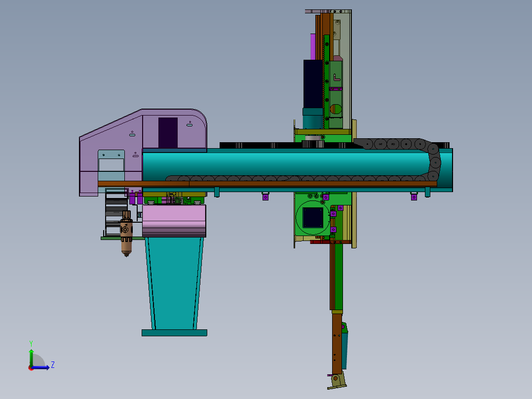The width and height of the screenshot is (532, 399).
Task: Select the orange-green circle on vertical carriage
Action: point(336,109)
